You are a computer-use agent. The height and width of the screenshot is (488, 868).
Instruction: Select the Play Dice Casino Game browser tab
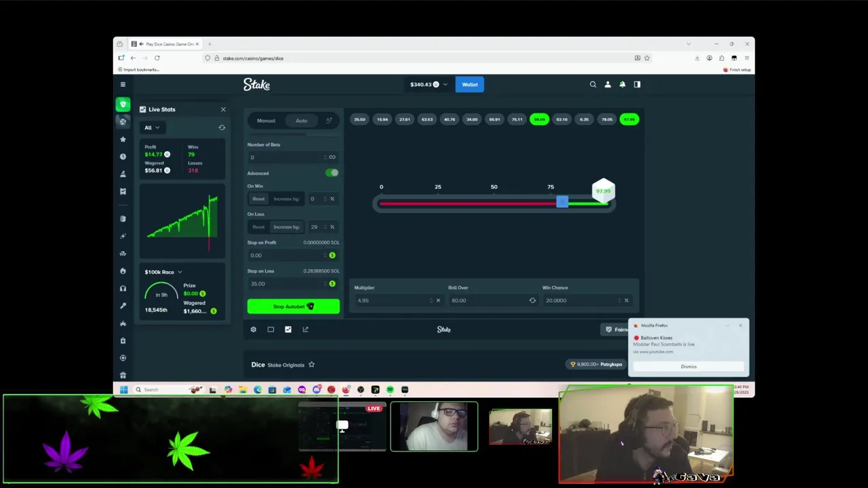(165, 44)
